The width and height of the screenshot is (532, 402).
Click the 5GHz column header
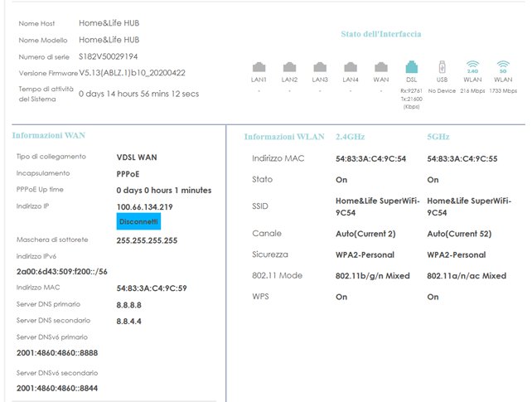(x=442, y=137)
